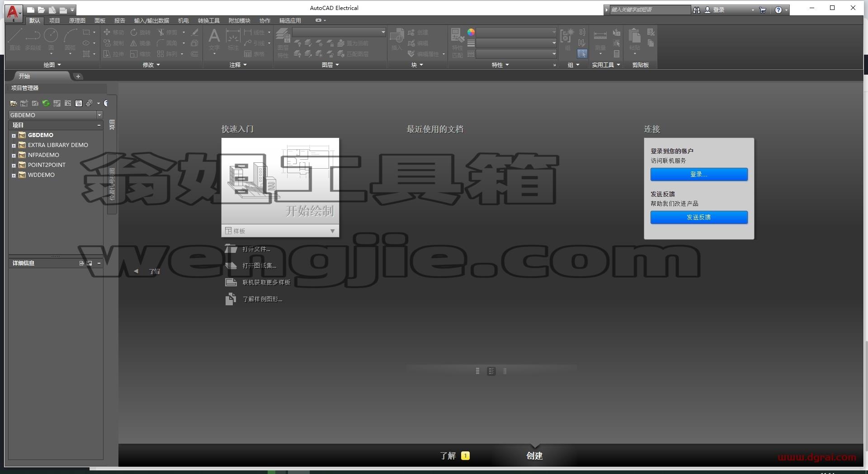Click the calculator icon in 实用工具 panel

(x=616, y=54)
